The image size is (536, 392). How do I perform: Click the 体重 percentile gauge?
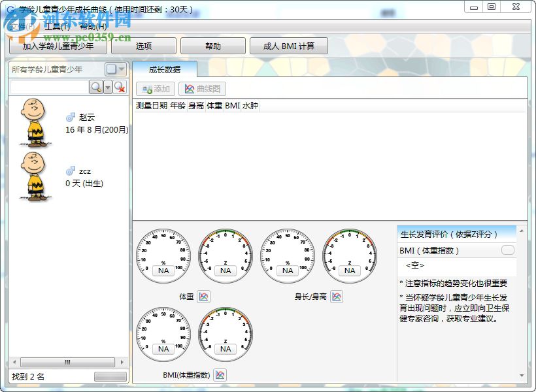coord(163,256)
